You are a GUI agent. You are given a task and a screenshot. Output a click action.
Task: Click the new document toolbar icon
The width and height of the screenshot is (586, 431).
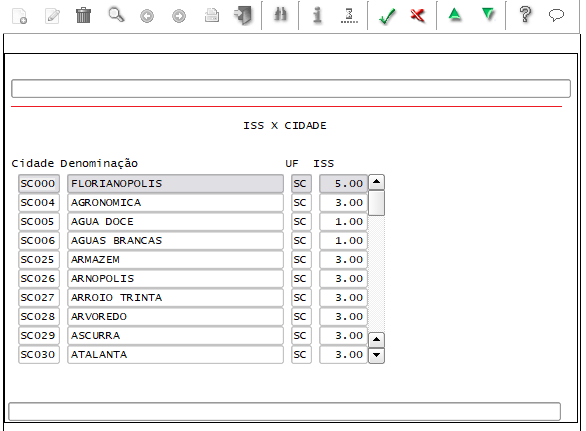pos(19,16)
